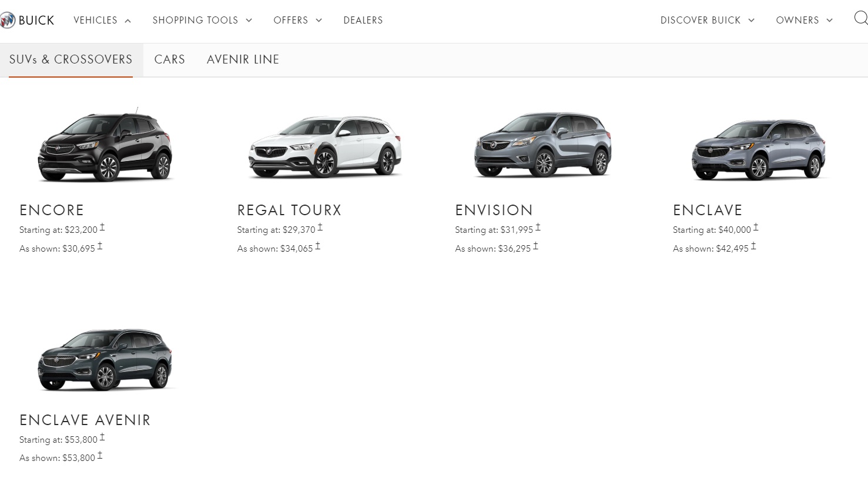Image resolution: width=868 pixels, height=488 pixels.
Task: Open footnote dagger beside Enclave $40,000 price
Action: click(756, 227)
